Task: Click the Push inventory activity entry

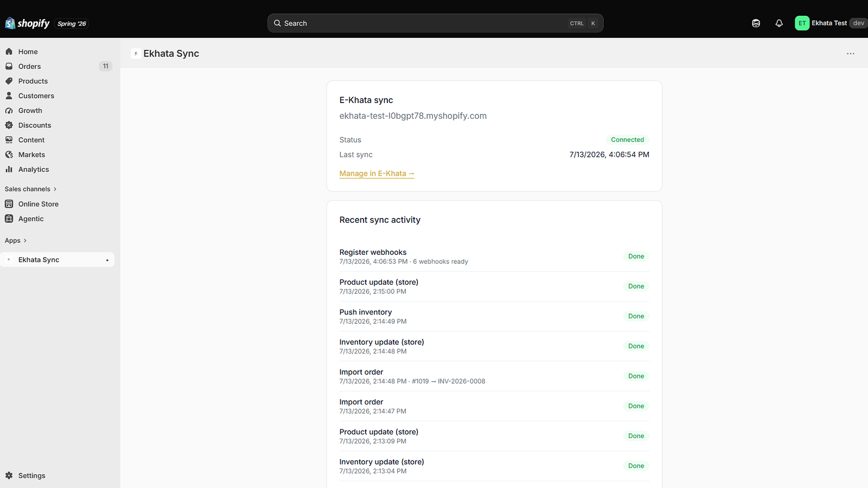Action: 494,316
